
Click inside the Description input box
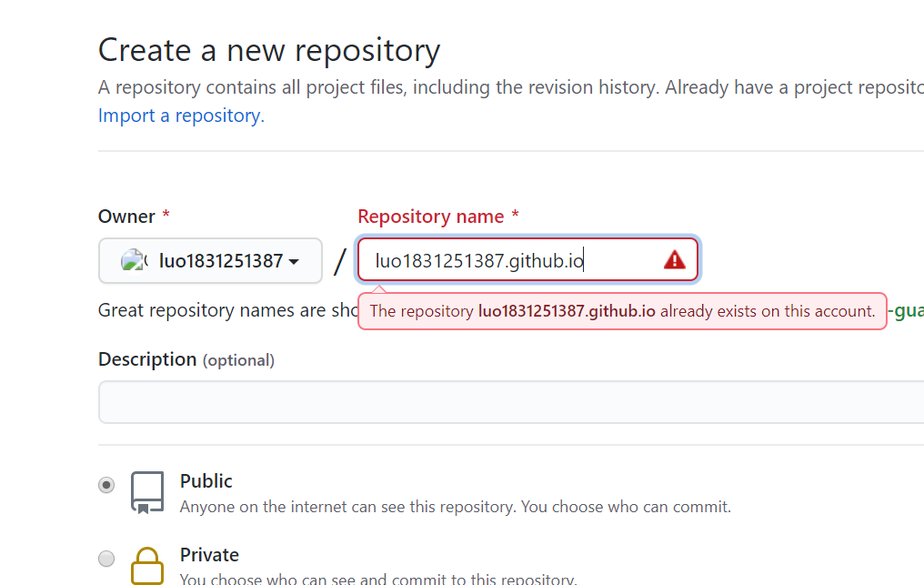511,402
